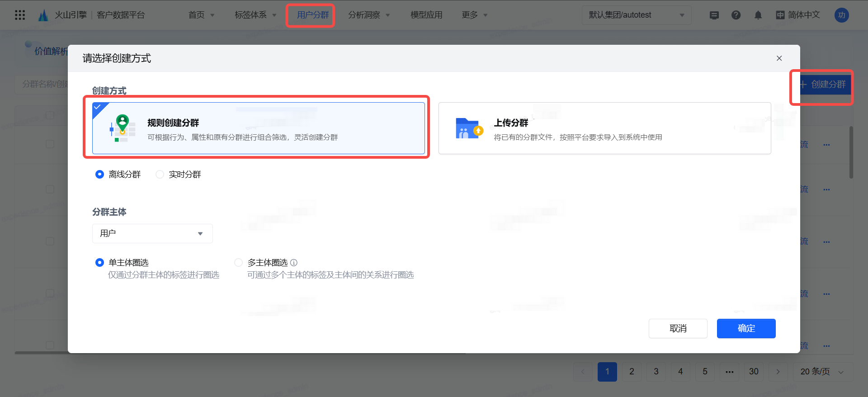Open the messages icon in header
The height and width of the screenshot is (397, 868).
(x=714, y=15)
